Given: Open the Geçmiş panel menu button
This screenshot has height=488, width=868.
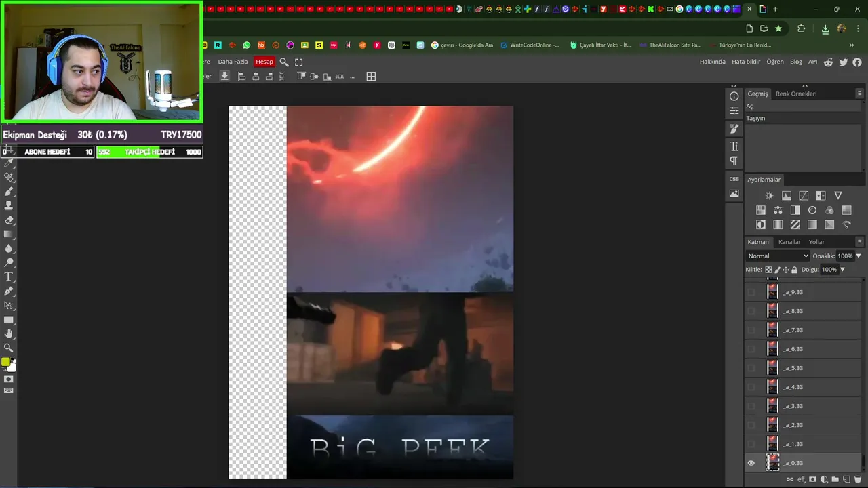Looking at the screenshot, I should click(860, 94).
